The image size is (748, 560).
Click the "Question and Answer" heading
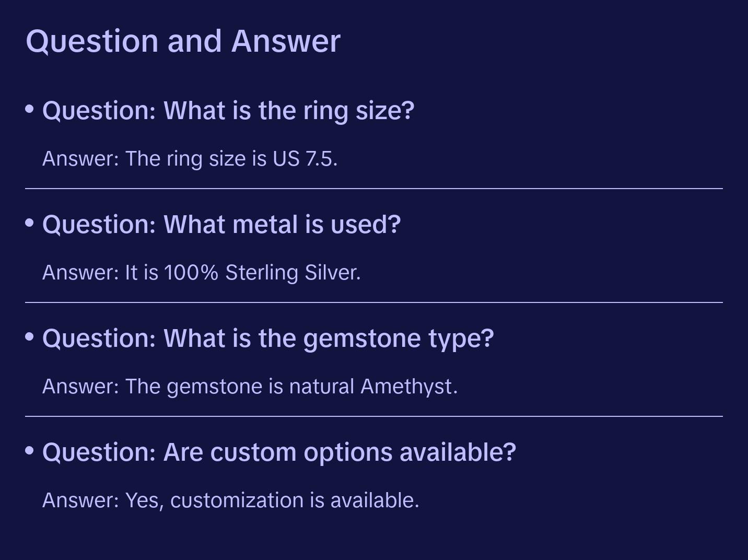point(183,41)
